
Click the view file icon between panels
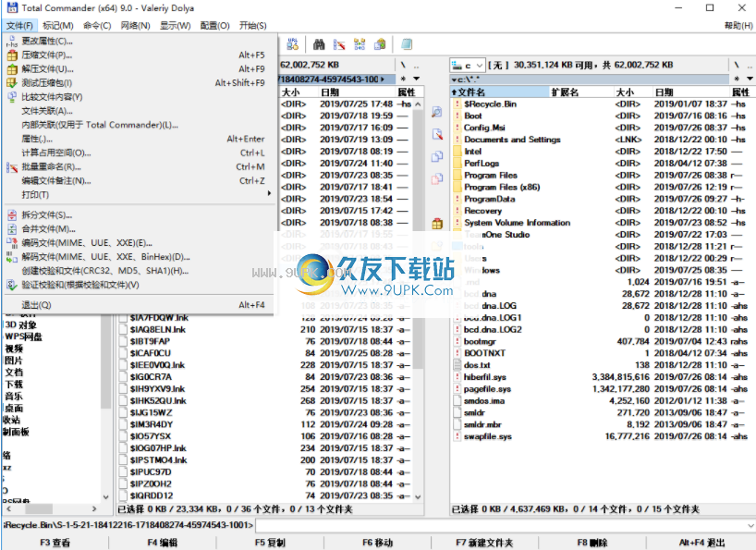[437, 112]
